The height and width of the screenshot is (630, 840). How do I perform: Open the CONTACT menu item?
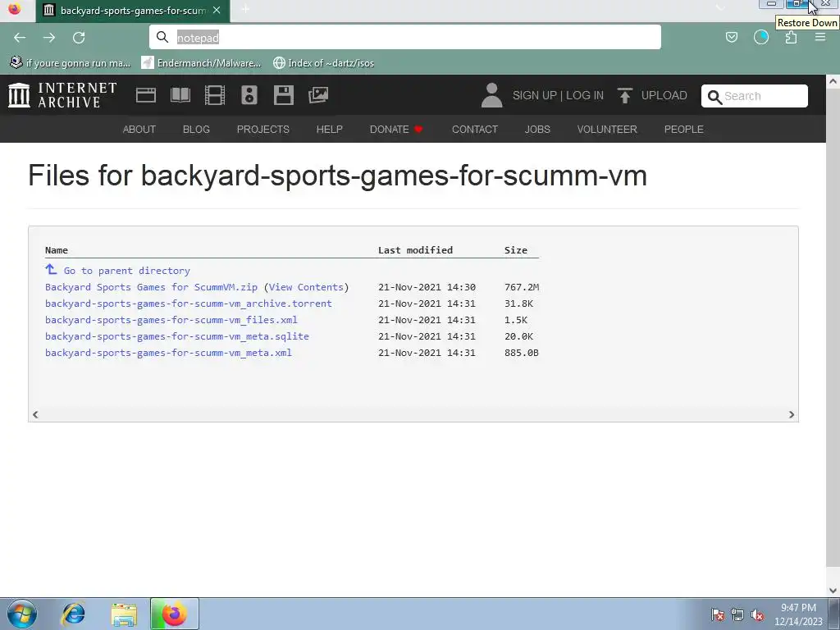coord(475,129)
